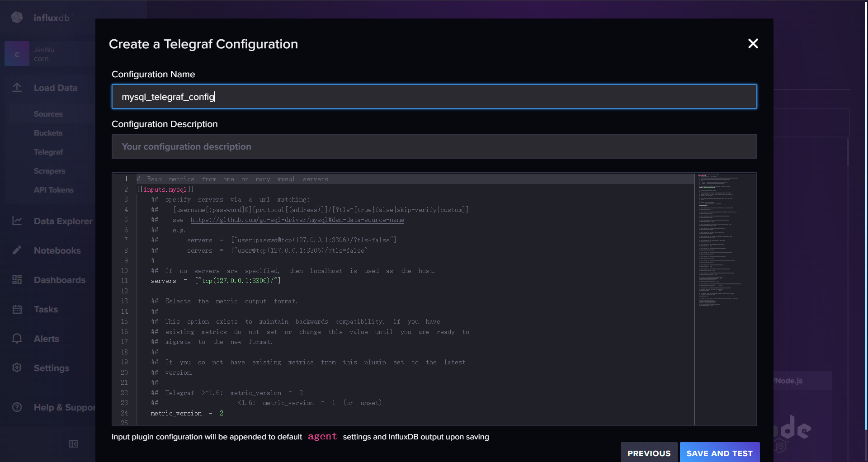Screen dimensions: 868x462
Task: Go to Alerts page
Action: [x=47, y=339]
